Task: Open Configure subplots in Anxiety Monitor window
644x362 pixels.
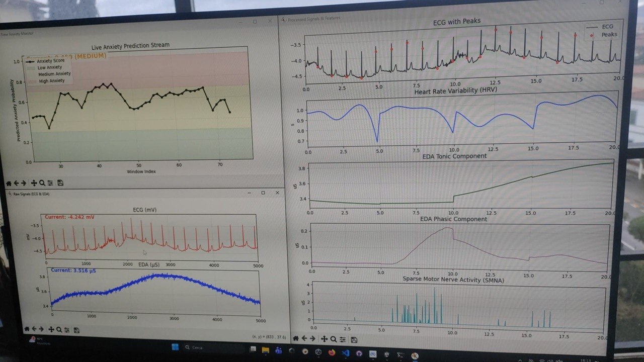Action: (x=50, y=183)
